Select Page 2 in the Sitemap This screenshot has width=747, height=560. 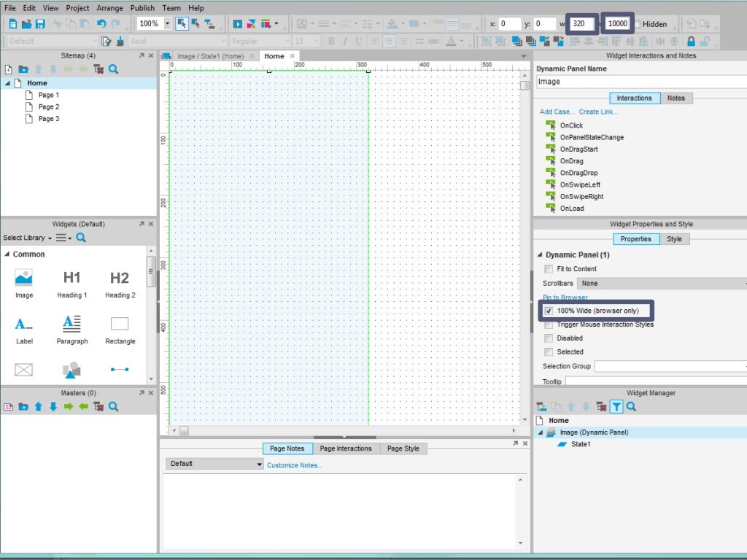point(49,107)
